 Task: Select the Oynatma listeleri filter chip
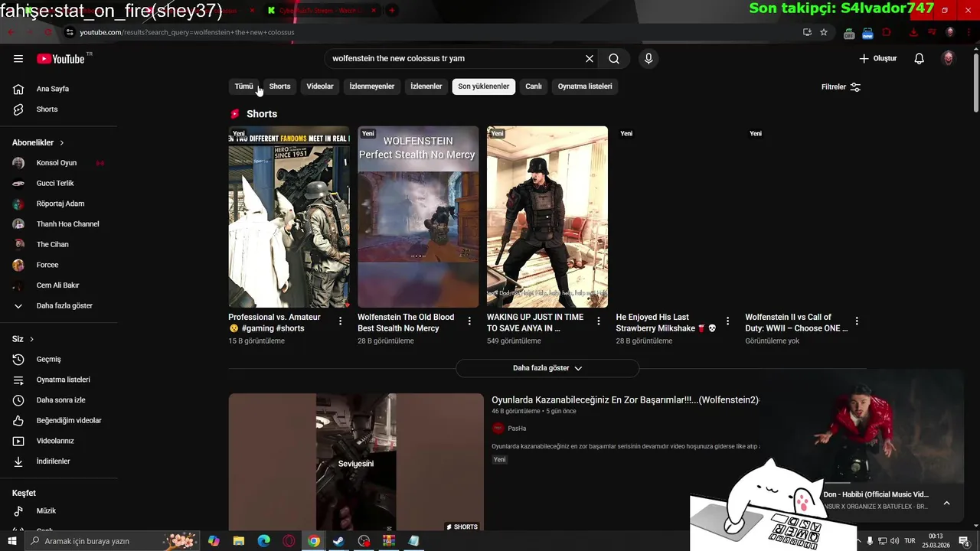click(x=585, y=86)
